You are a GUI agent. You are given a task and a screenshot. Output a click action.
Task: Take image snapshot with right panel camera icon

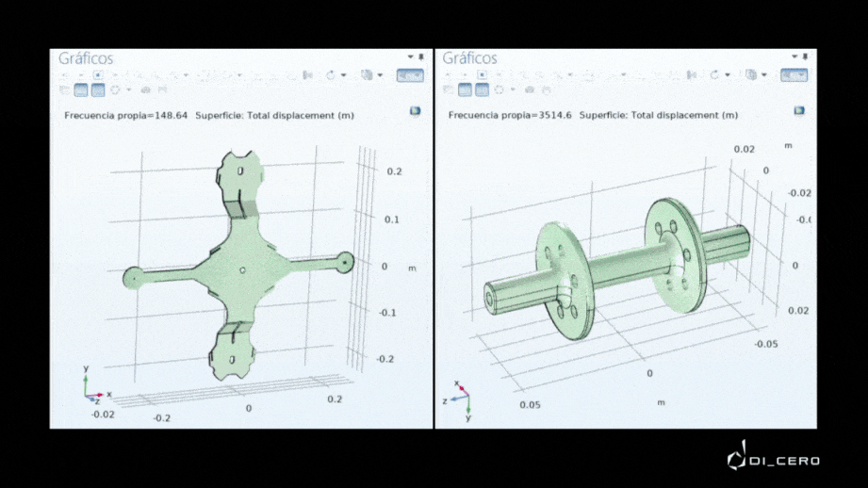tap(530, 89)
